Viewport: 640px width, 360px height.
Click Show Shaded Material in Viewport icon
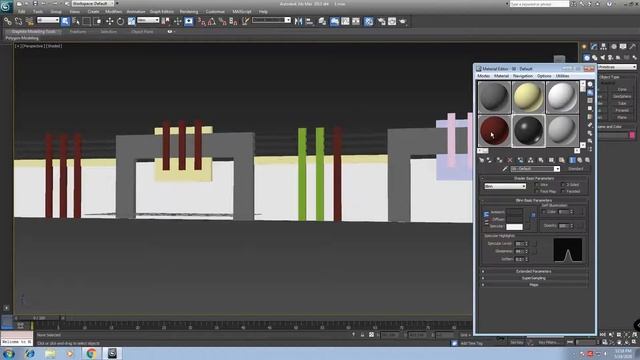(562, 160)
